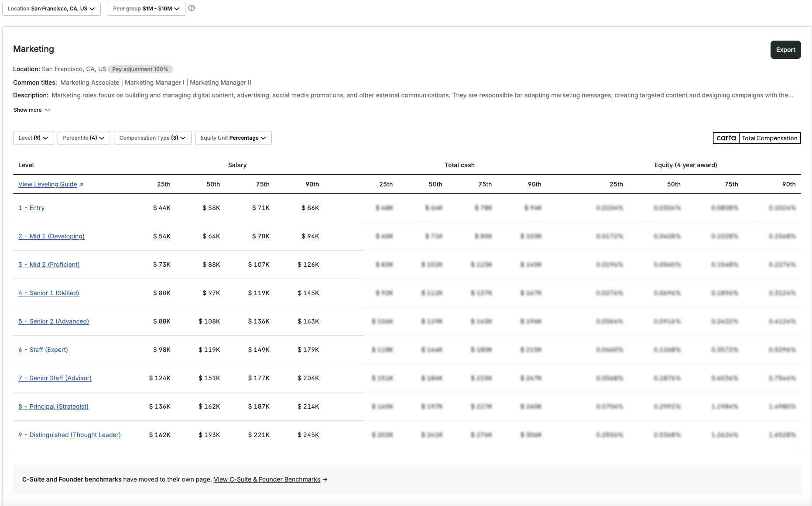Select 4 - Senior 1 (Skilled) link
The width and height of the screenshot is (812, 506).
pos(49,293)
